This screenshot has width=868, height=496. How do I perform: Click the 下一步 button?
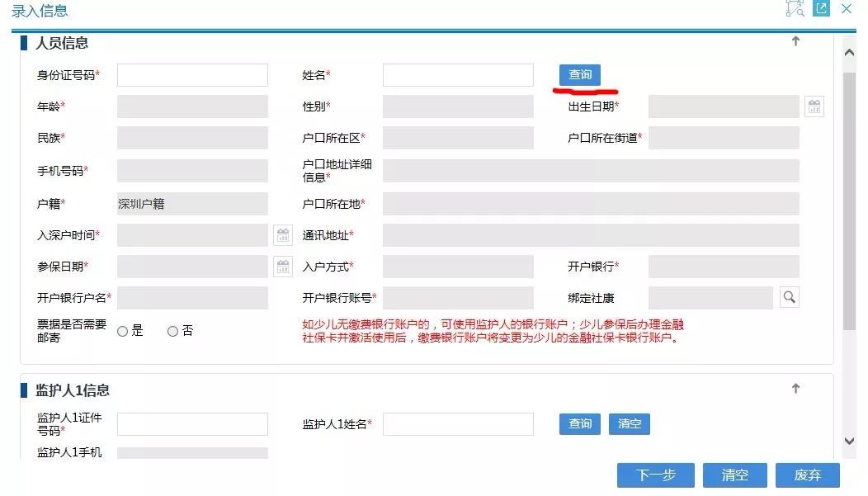pos(656,475)
